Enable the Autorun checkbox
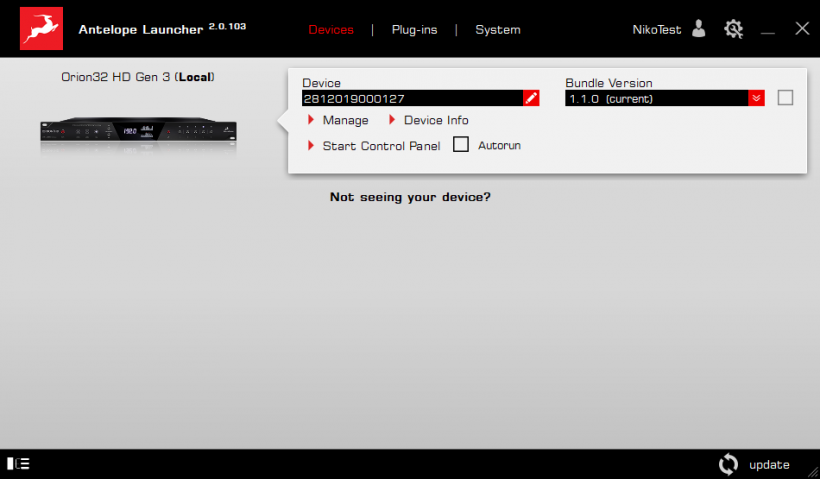Screen dimensions: 820x479 tap(461, 144)
